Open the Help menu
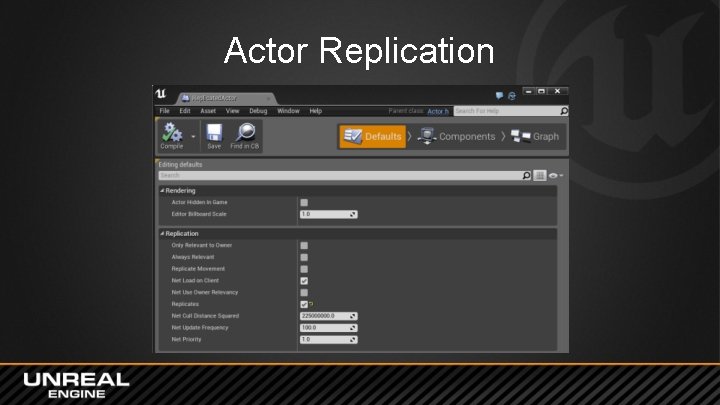 click(x=315, y=111)
